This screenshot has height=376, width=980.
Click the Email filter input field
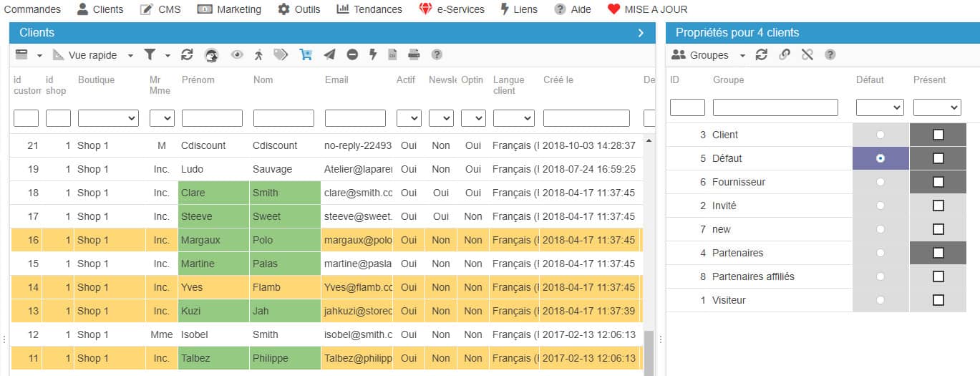355,118
